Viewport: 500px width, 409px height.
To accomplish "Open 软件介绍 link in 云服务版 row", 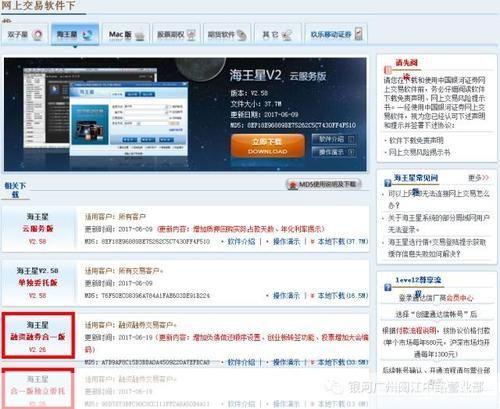I will coord(241,241).
